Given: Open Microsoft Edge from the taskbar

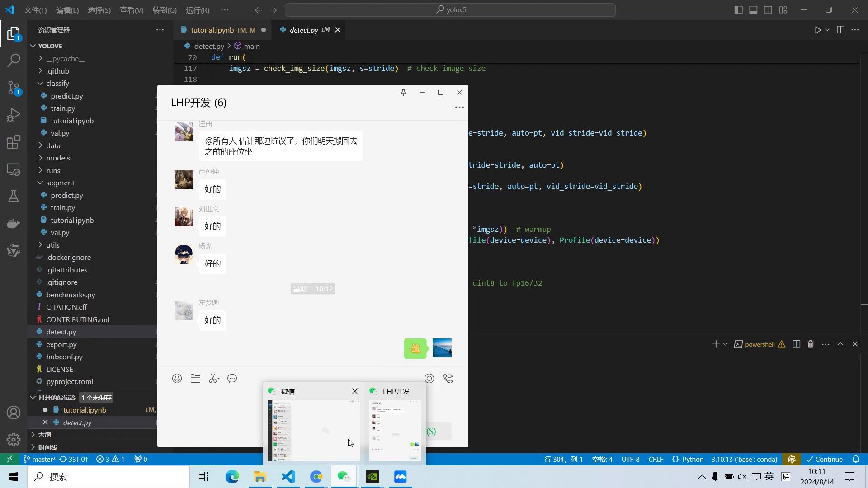Looking at the screenshot, I should [232, 477].
